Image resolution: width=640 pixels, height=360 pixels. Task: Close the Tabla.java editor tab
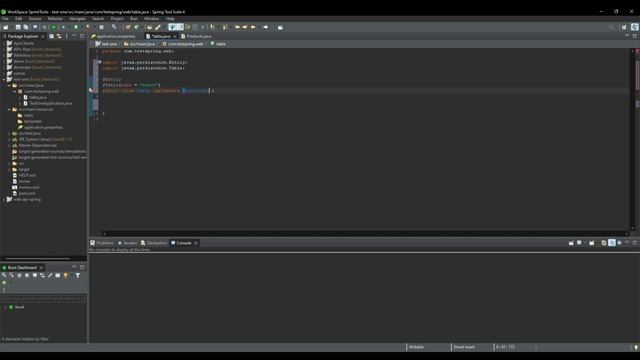tap(175, 36)
